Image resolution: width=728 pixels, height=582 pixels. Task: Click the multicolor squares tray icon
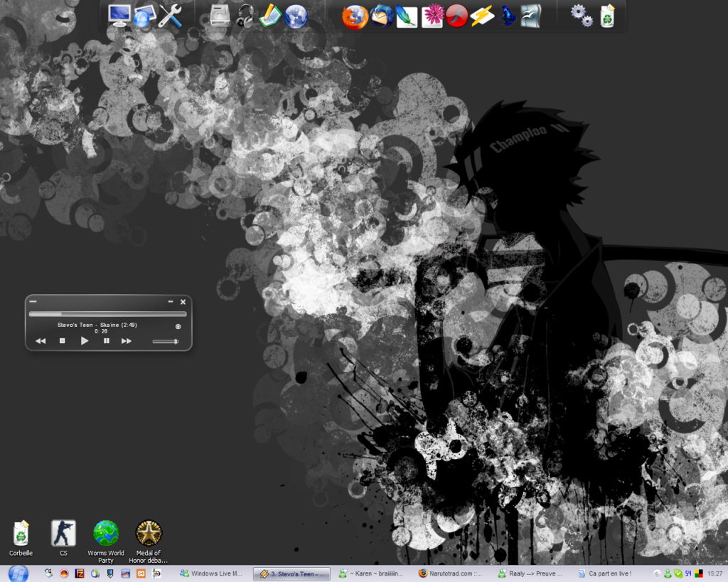[x=698, y=574]
